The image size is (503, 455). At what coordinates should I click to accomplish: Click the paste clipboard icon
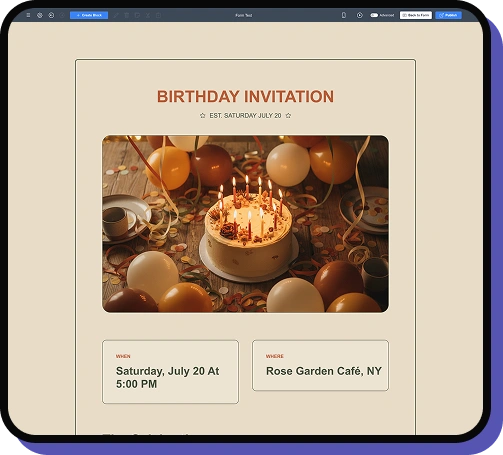[x=159, y=15]
